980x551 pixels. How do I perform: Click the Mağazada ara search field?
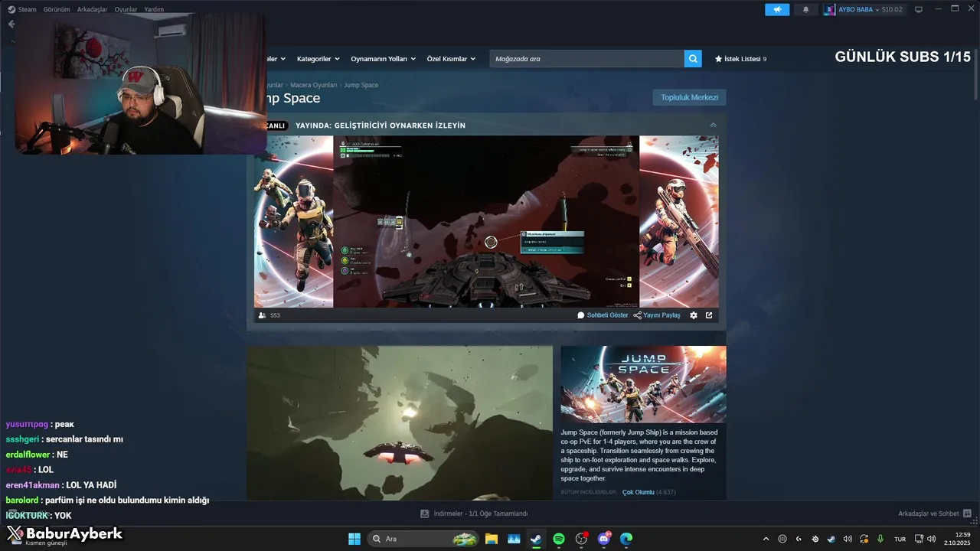pos(586,59)
